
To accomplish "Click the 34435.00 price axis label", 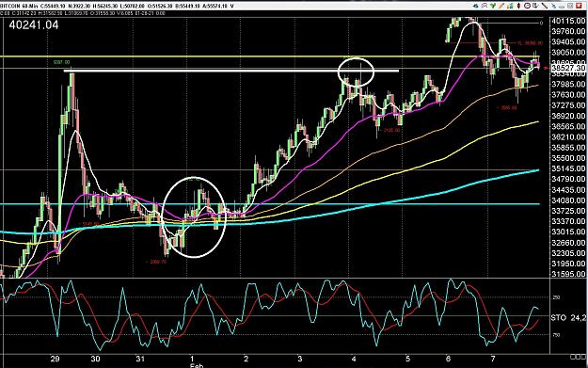I will pyautogui.click(x=568, y=190).
